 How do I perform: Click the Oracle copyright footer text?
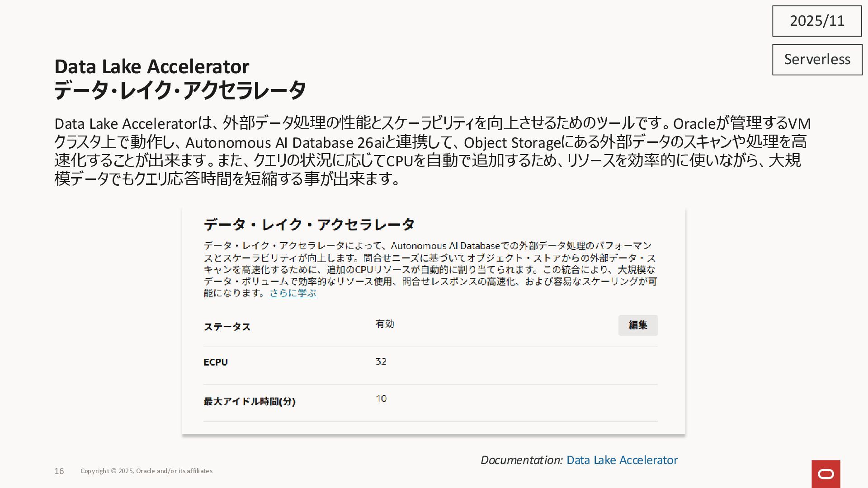tap(146, 471)
